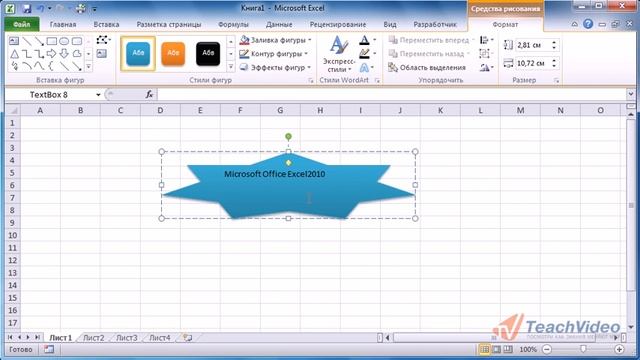This screenshot has width=640, height=360.
Task: Switch to the Данные tab
Action: pos(279,24)
